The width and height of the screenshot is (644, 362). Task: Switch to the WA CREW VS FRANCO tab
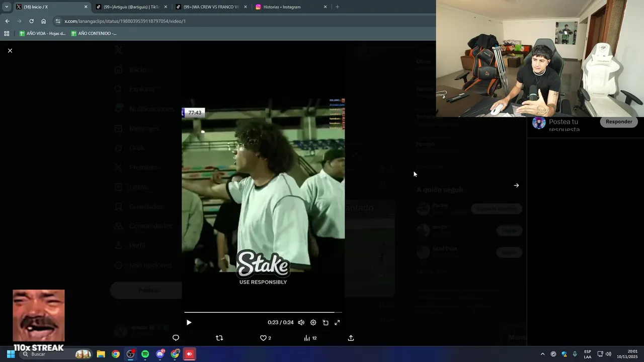(211, 7)
